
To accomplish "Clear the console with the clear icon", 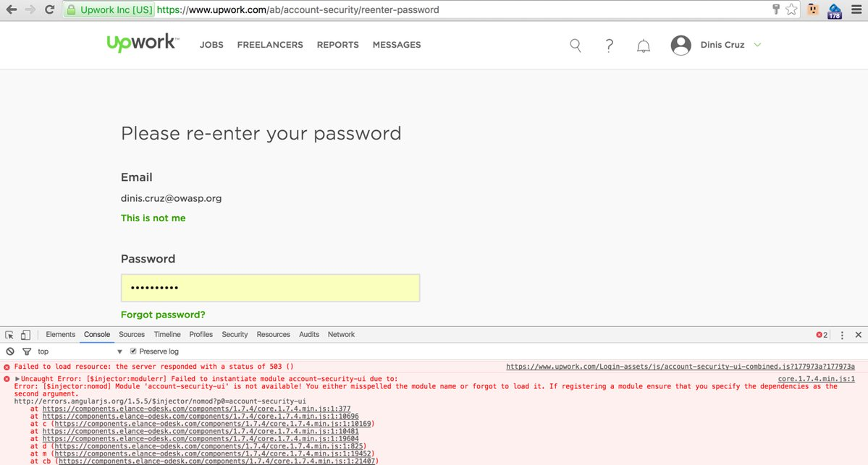I will click(x=9, y=351).
